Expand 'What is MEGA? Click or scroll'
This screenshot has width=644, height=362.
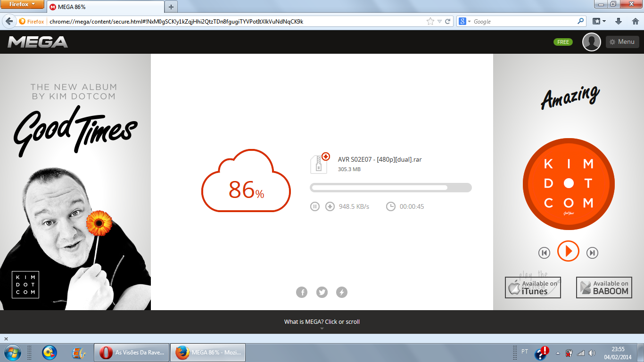click(x=322, y=321)
